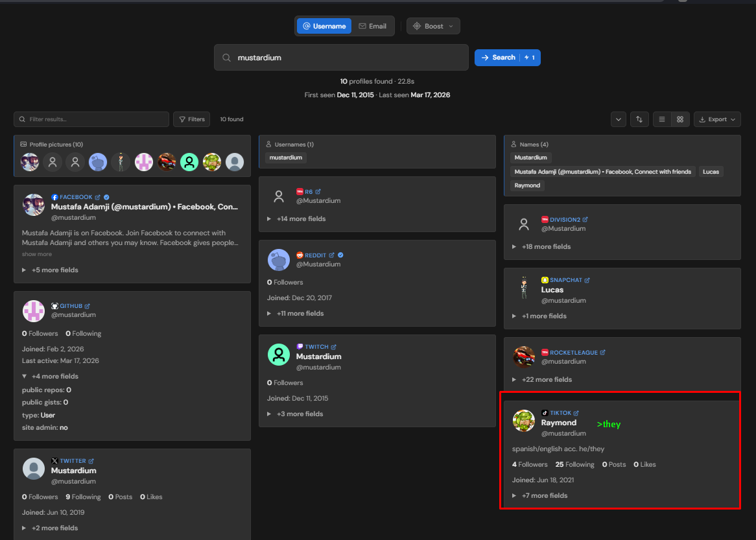This screenshot has height=540, width=756.
Task: Open the chevron-down dropdown beside sort
Action: [618, 119]
